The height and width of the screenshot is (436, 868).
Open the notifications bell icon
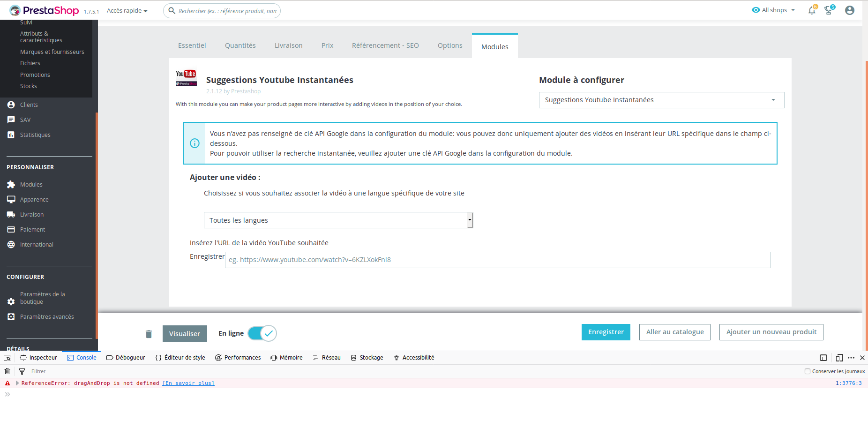pyautogui.click(x=812, y=10)
